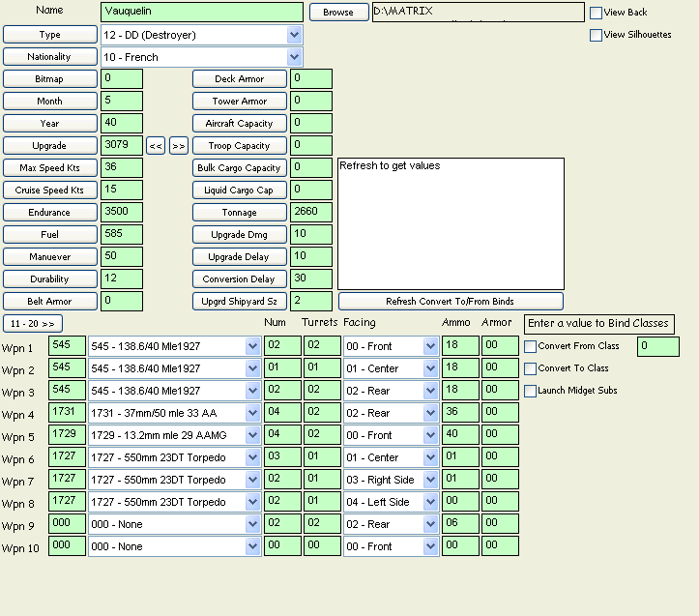
Task: Click the Manuever value field 50
Action: [122, 256]
